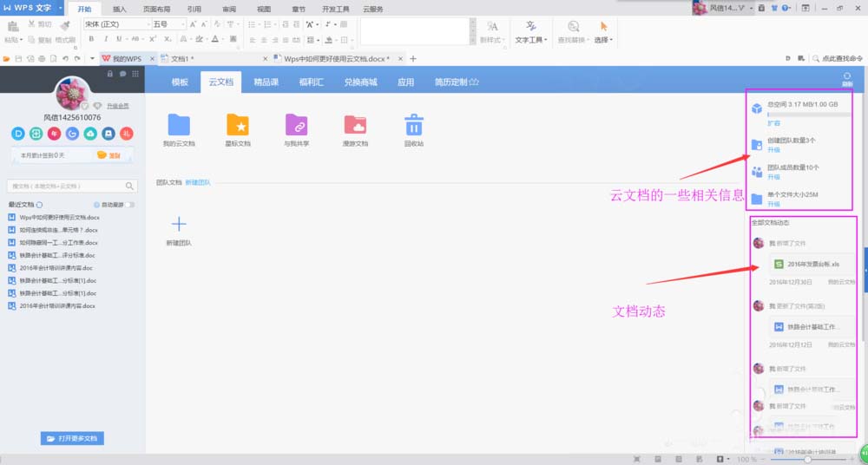Switch to the 插入 ribbon tab
Image resolution: width=868 pixels, height=465 pixels.
[119, 9]
